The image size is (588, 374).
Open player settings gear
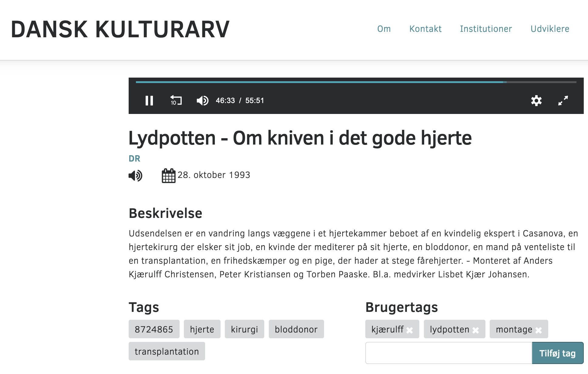click(x=536, y=101)
